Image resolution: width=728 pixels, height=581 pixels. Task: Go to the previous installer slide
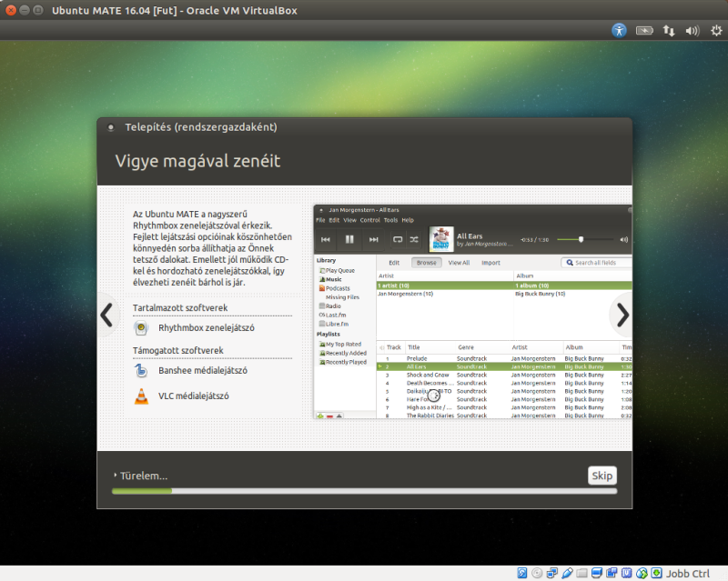[106, 316]
